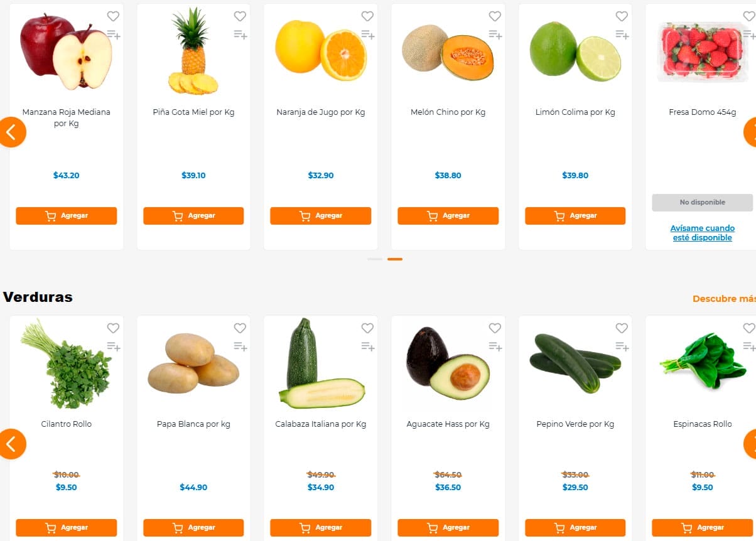Image resolution: width=756 pixels, height=541 pixels.
Task: Toggle favorite heart on Piña Gota Miel
Action: (x=240, y=16)
